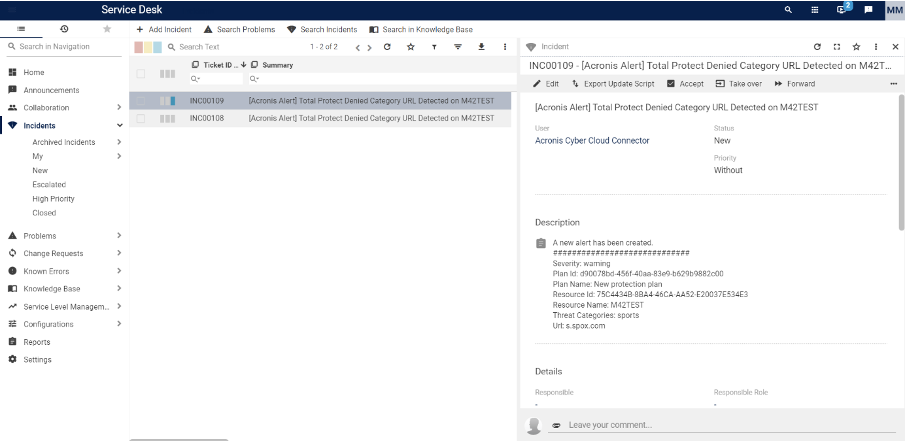This screenshot has width=906, height=442.
Task: Refresh the incident detail panel
Action: [x=817, y=47]
